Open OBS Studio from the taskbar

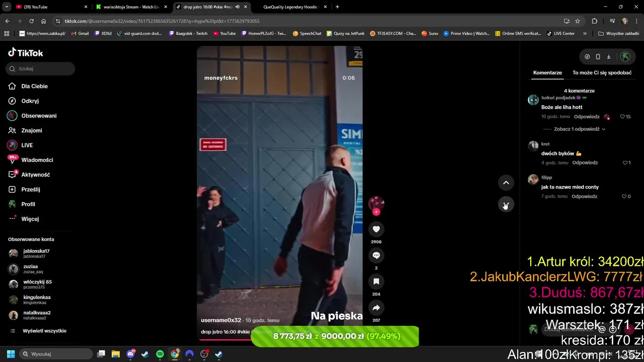[x=204, y=354]
